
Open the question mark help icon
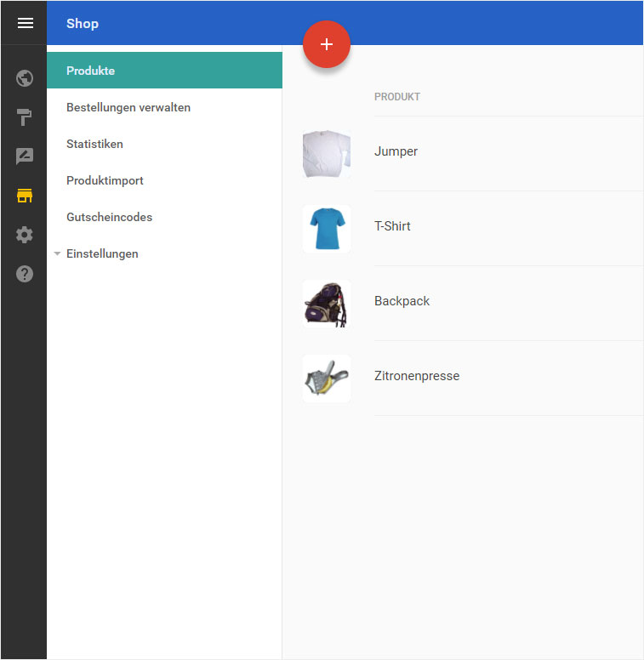25,274
